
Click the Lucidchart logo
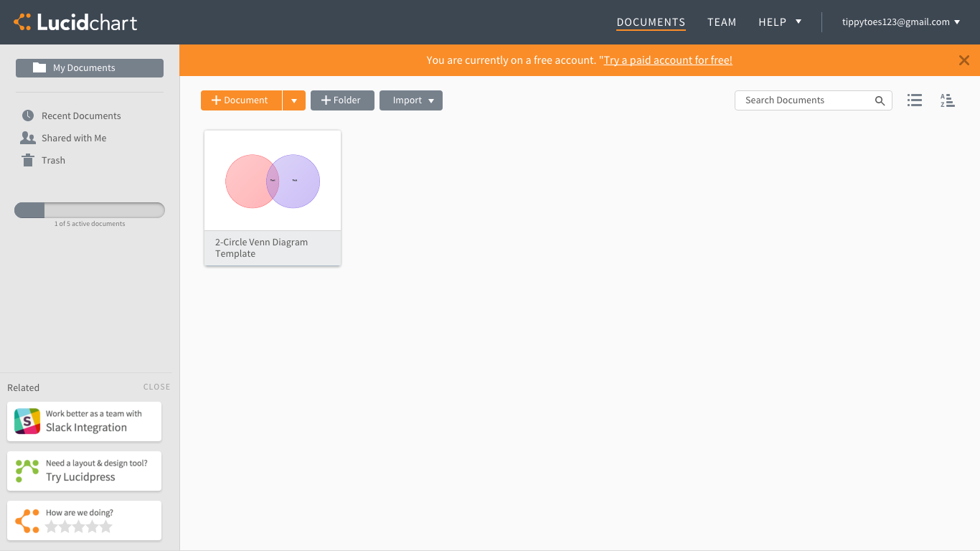click(x=75, y=22)
